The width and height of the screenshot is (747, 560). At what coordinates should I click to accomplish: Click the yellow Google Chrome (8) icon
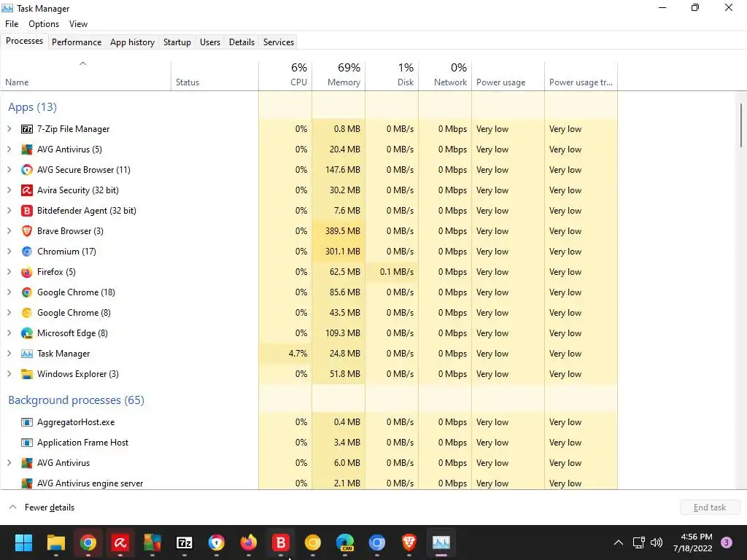(27, 313)
